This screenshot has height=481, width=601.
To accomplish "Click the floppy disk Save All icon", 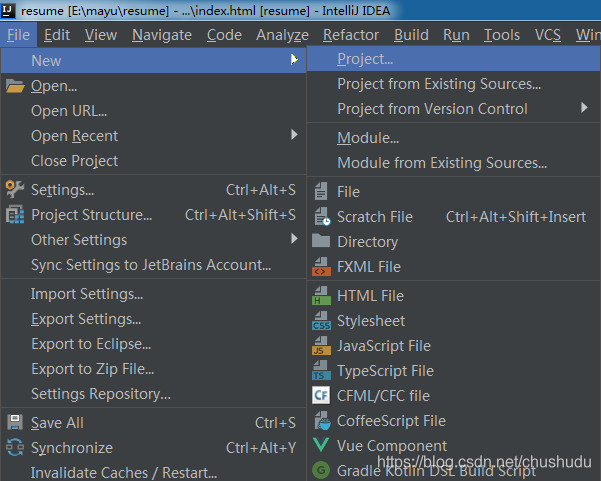I will coord(15,422).
